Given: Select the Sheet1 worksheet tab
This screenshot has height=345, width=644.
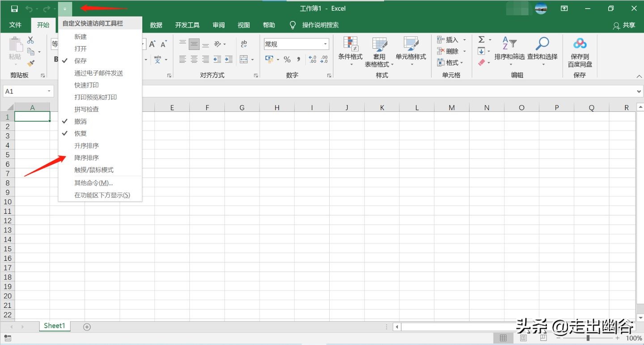Looking at the screenshot, I should tap(55, 326).
